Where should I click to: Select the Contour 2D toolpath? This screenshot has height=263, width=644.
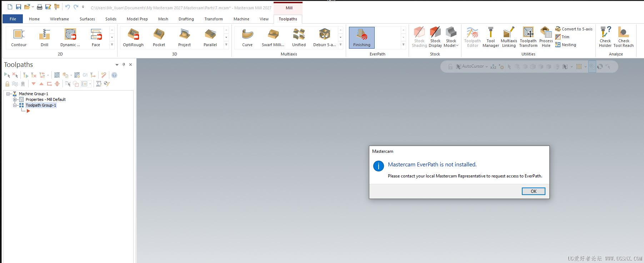coord(19,38)
